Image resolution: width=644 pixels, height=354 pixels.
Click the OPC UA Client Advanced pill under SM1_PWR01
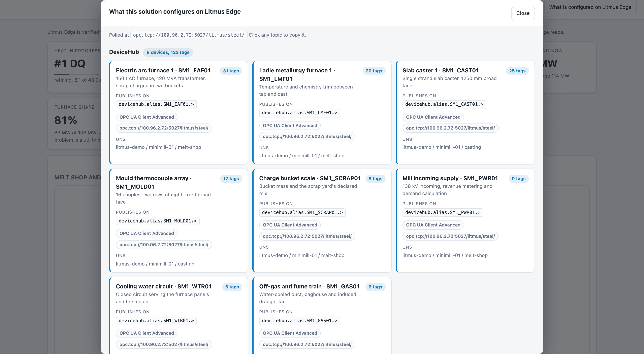(433, 225)
